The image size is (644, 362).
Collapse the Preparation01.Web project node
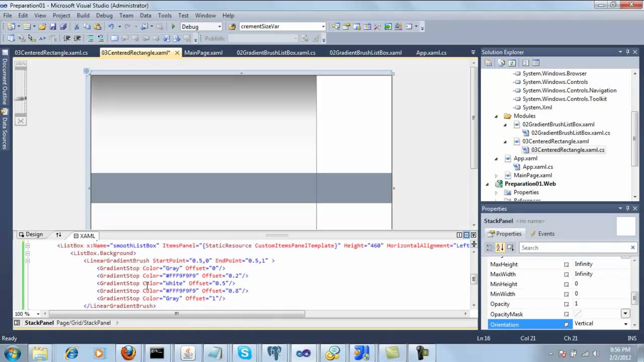pos(487,184)
